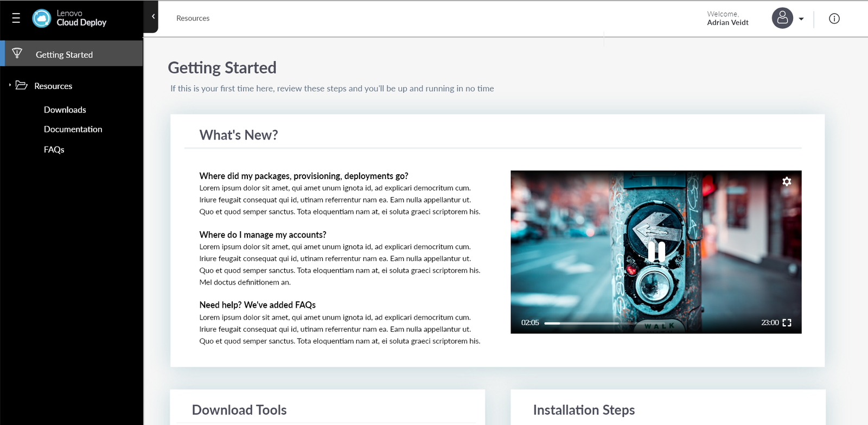
Task: Click the user profile avatar icon
Action: (x=782, y=18)
